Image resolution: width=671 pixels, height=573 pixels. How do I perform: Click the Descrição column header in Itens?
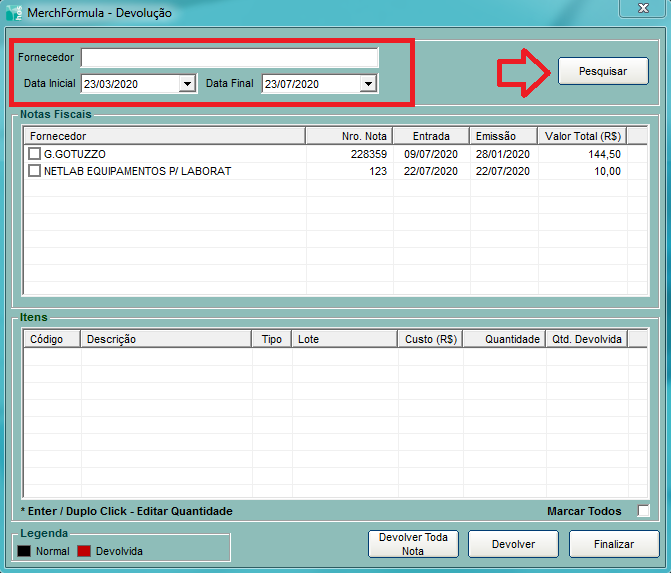pyautogui.click(x=165, y=339)
